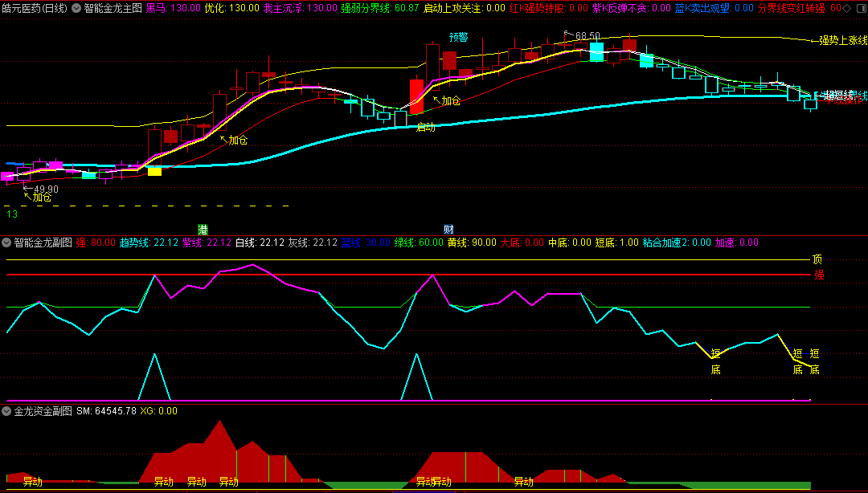The height and width of the screenshot is (493, 868).
Task: Click the 智能金龙副图 indicator name
Action: point(43,242)
